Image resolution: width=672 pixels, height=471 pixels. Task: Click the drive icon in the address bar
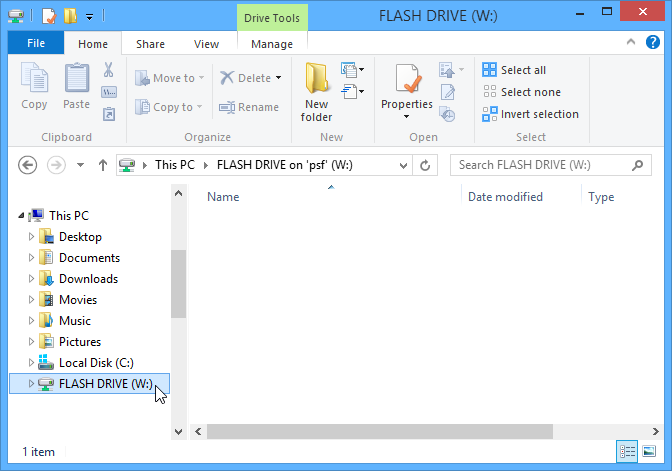[x=127, y=165]
